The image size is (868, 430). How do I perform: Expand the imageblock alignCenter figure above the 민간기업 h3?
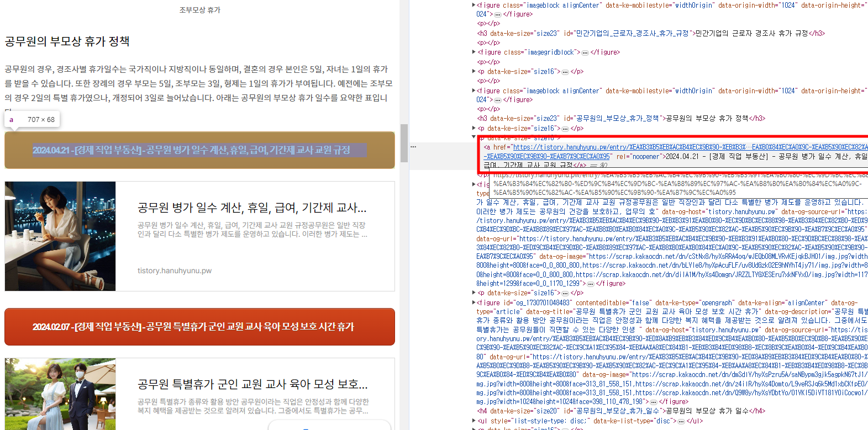coord(474,5)
